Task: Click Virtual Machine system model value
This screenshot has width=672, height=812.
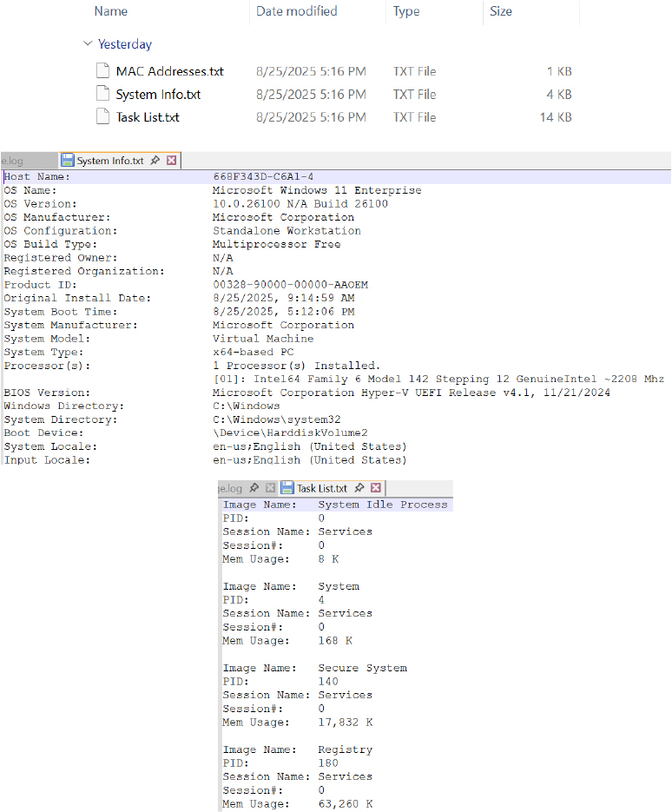Action: coord(263,339)
